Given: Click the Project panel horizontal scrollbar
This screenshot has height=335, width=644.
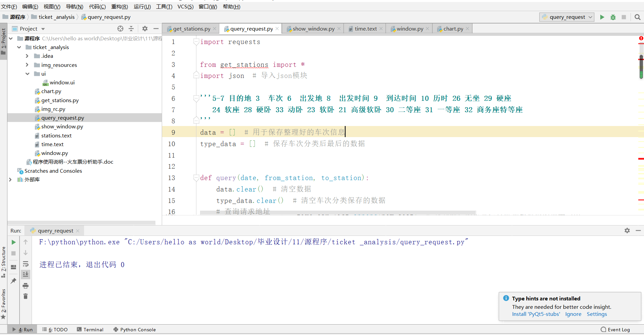Looking at the screenshot, I should 81,222.
